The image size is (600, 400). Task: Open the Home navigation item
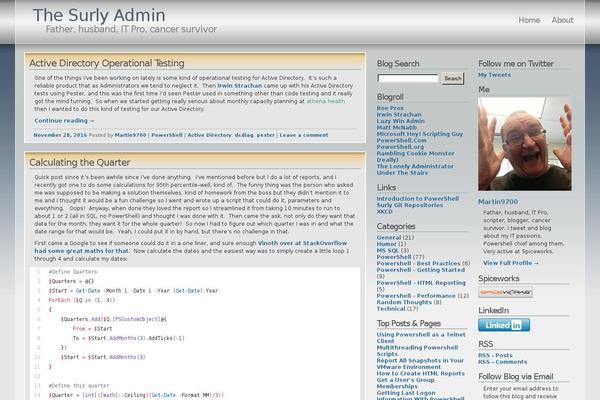point(529,20)
